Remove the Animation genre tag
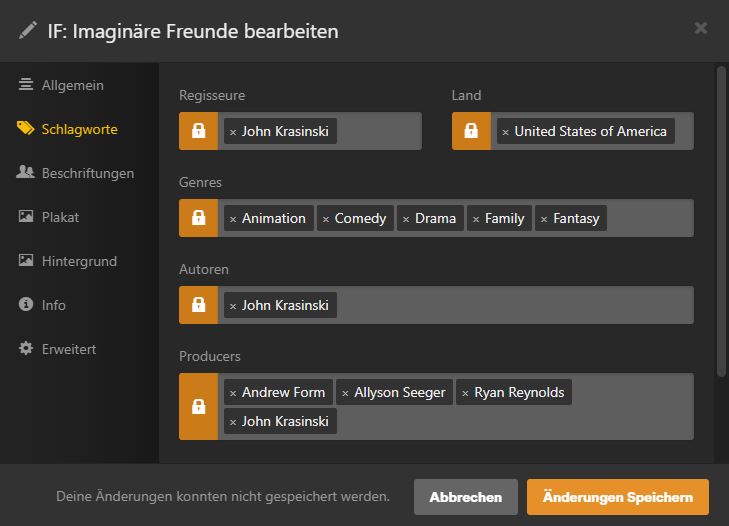Image resolution: width=729 pixels, height=526 pixels. 233,219
